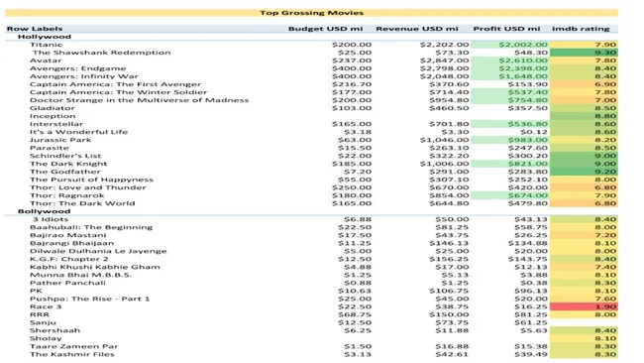Click the 'Profit USD mi' column header
This screenshot has height=363, width=644.
point(507,29)
